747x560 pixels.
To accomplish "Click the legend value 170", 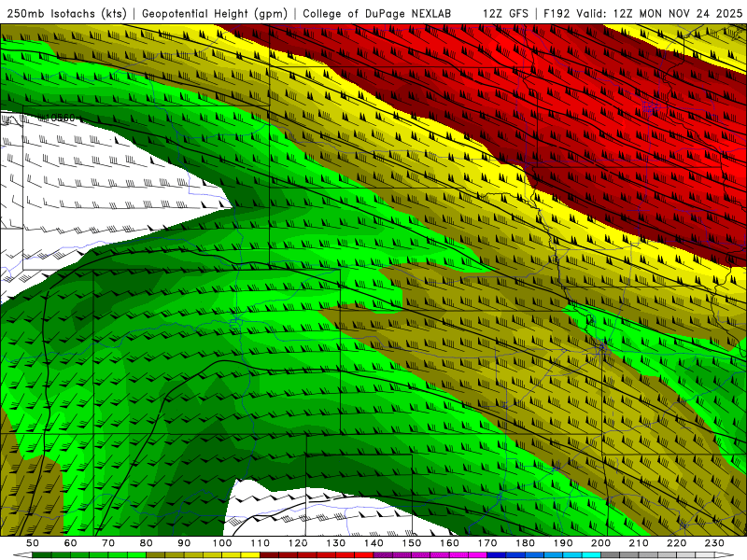I will click(x=487, y=543).
